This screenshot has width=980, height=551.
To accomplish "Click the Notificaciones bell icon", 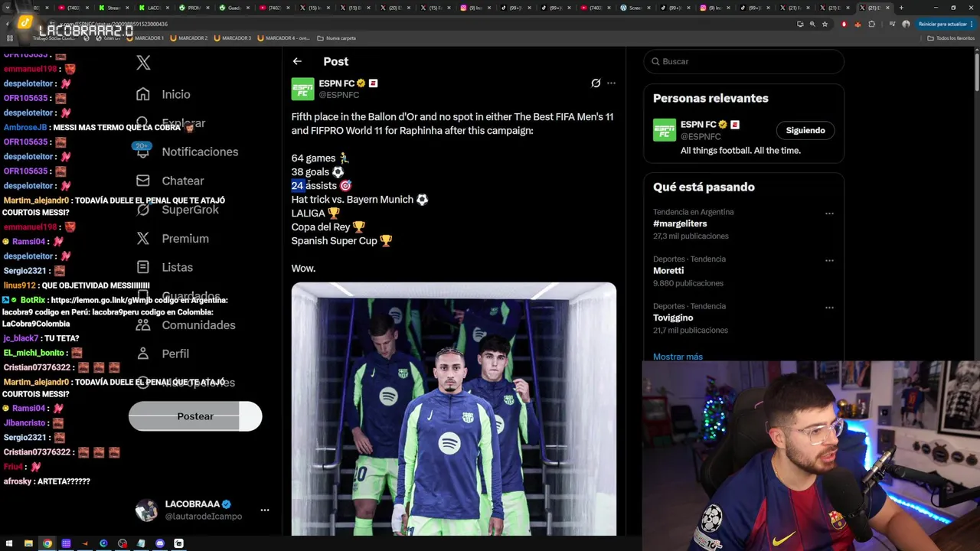I will pos(143,152).
